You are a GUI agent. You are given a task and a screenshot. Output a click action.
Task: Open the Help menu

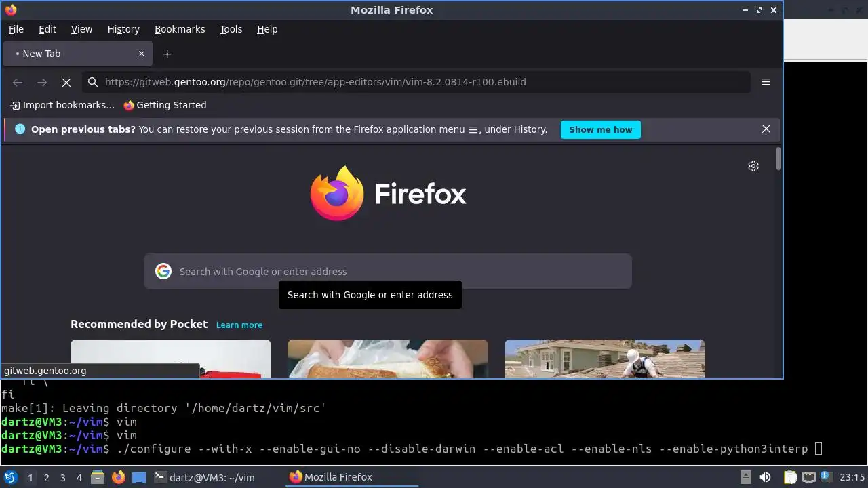click(267, 29)
